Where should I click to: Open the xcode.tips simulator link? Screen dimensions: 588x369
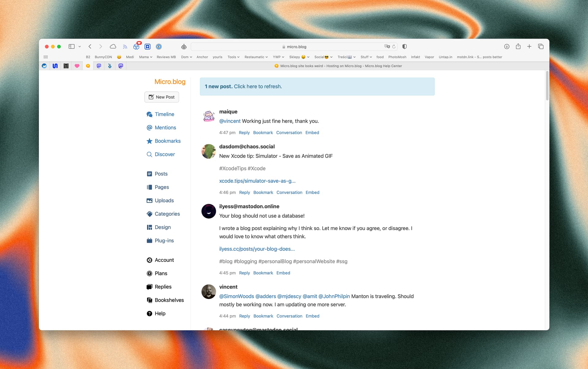(257, 181)
